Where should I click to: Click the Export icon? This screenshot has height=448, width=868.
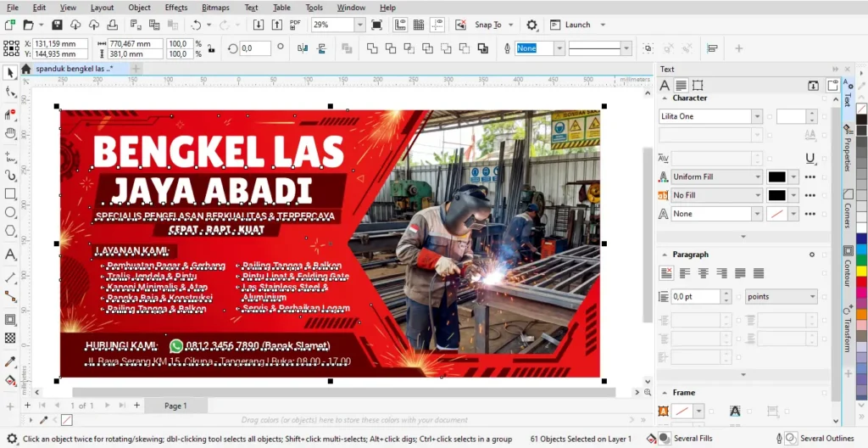[x=276, y=25]
